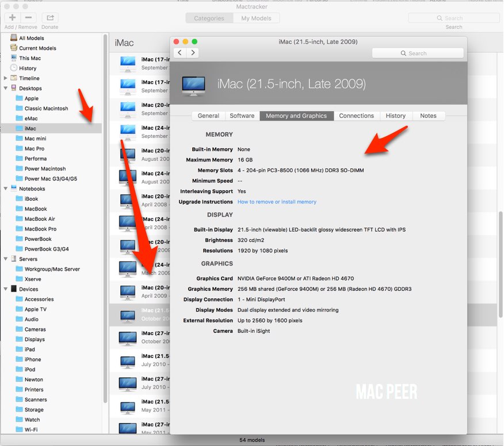This screenshot has width=504, height=446.
Task: Collapse the Servers disclosure triangle
Action: pos(5,259)
